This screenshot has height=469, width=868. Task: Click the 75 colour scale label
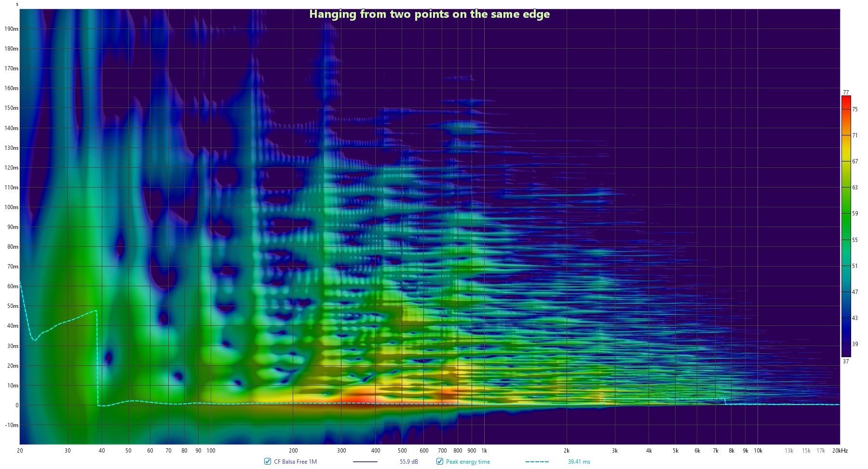855,109
